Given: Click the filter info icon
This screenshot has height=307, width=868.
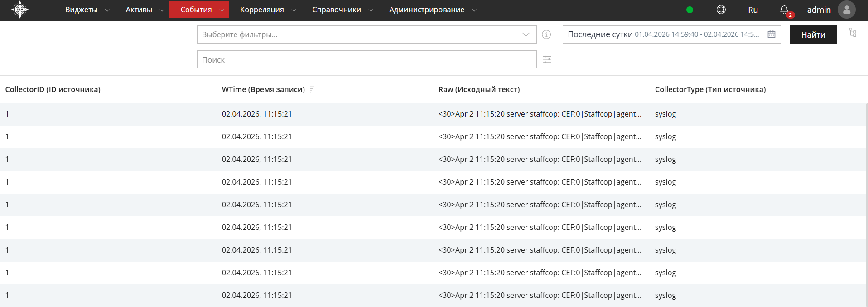Looking at the screenshot, I should click(x=546, y=34).
